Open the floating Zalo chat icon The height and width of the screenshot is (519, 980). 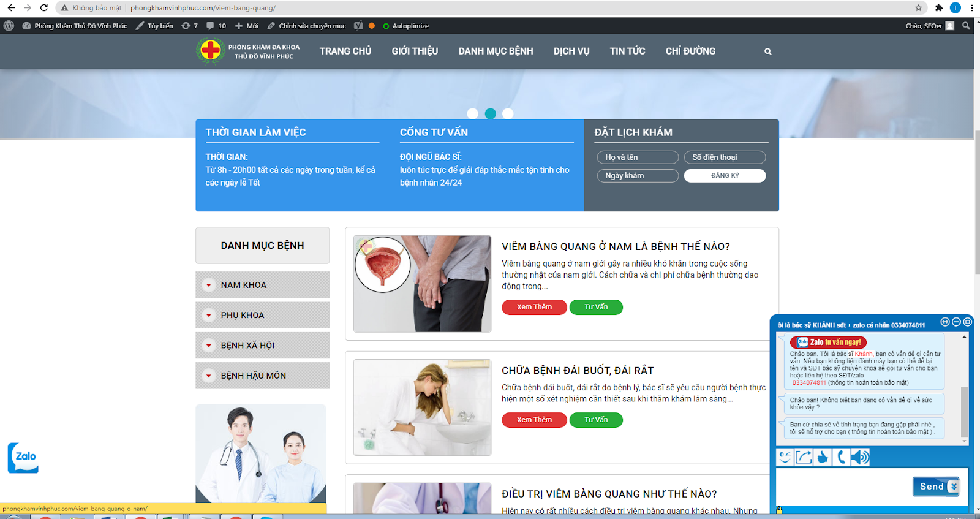click(23, 458)
